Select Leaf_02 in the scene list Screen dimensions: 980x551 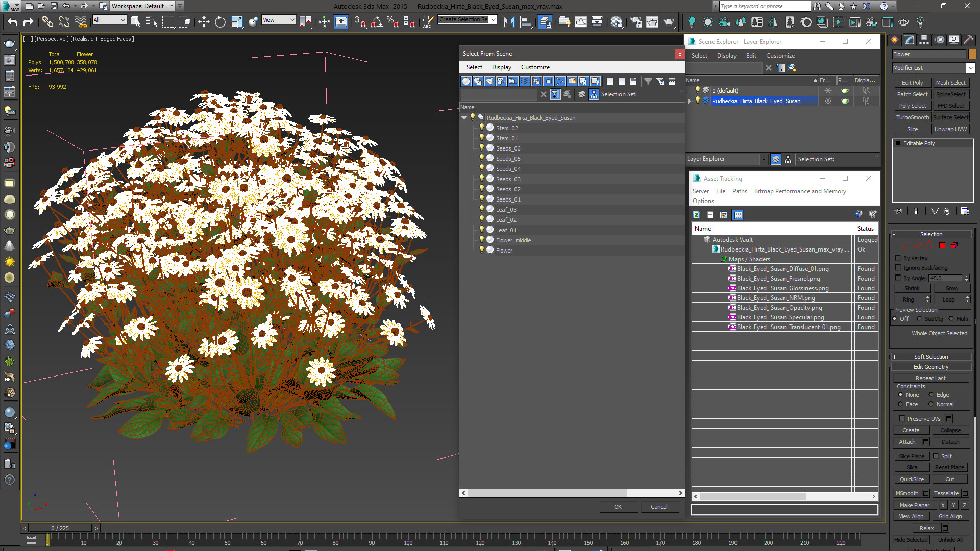point(506,220)
